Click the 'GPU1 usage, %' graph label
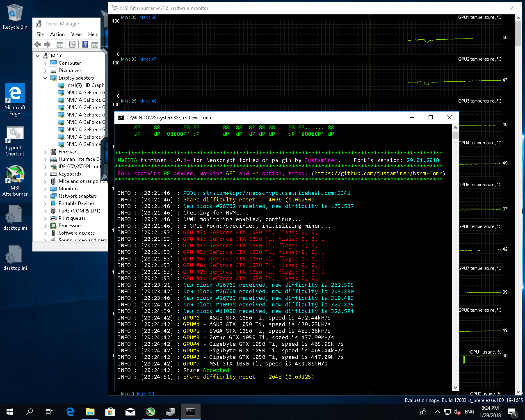The image size is (525, 420). [x=486, y=352]
